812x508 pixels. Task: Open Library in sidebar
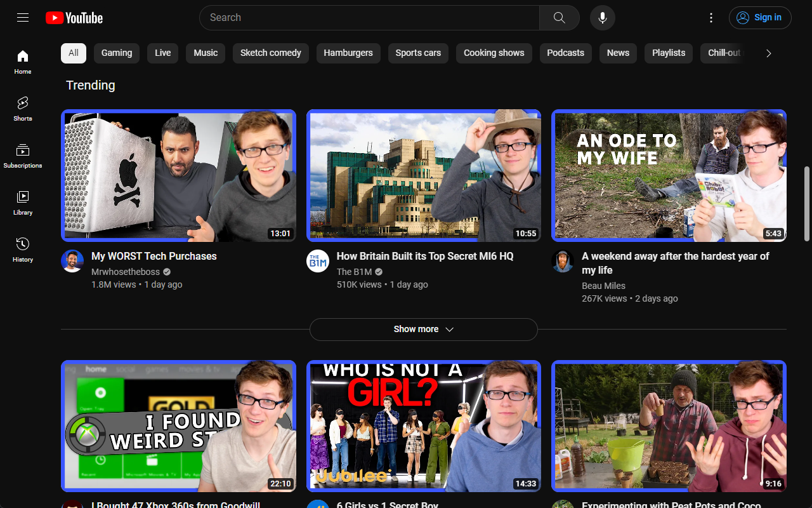coord(23,203)
